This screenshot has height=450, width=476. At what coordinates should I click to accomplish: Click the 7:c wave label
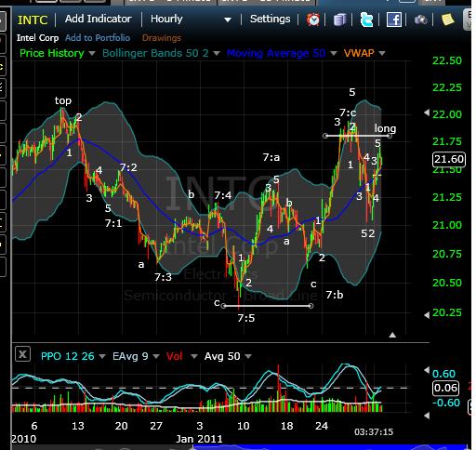tap(348, 112)
